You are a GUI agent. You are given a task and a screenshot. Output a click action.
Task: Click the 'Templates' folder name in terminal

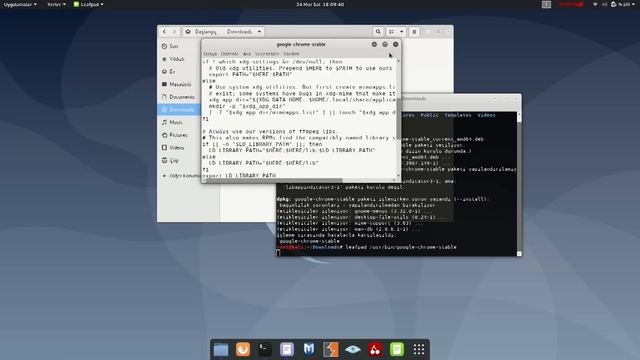(458, 115)
